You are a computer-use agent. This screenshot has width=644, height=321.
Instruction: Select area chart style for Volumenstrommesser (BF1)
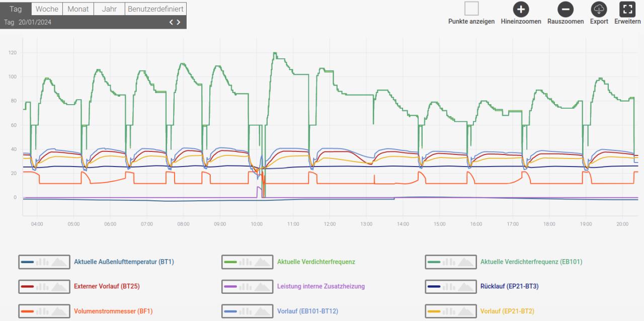(59, 311)
